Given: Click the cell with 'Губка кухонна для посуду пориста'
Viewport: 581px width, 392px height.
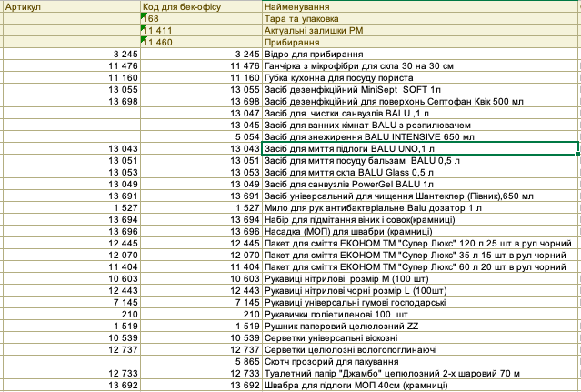Looking at the screenshot, I should point(421,78).
